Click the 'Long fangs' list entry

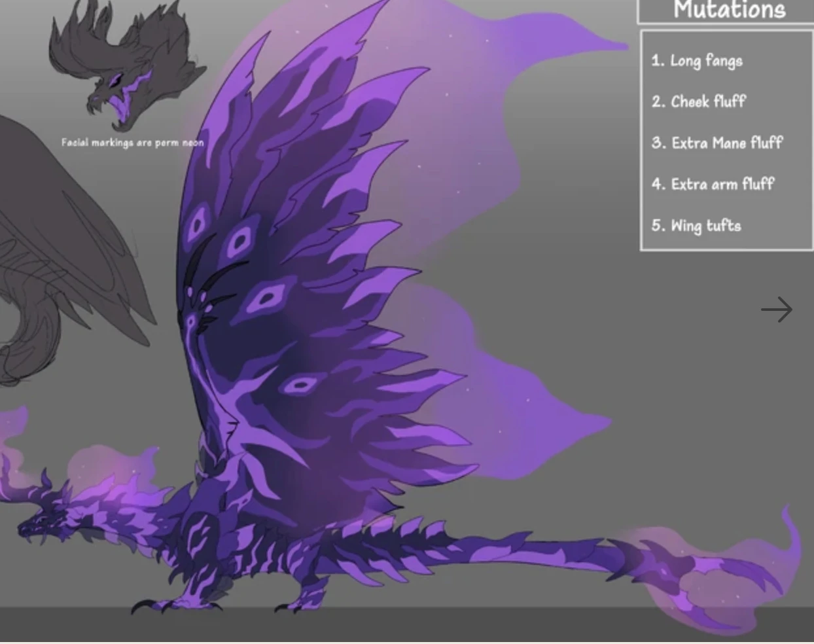pos(697,60)
